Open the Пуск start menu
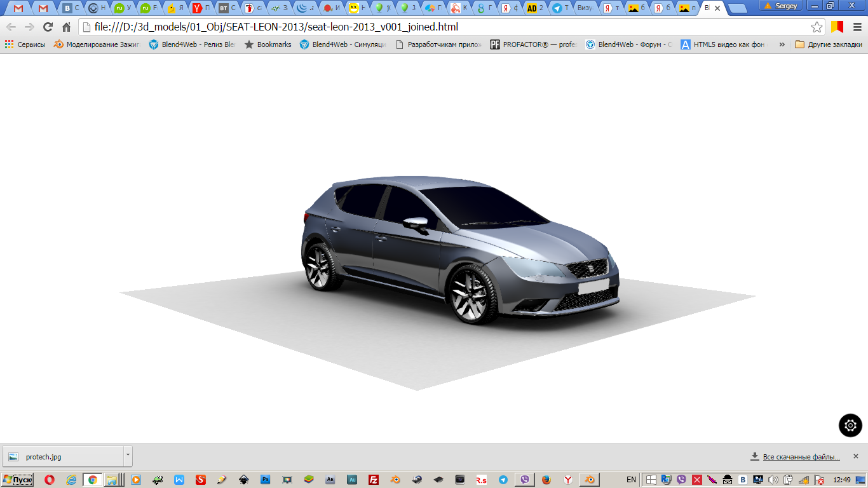The height and width of the screenshot is (488, 868). click(x=16, y=480)
